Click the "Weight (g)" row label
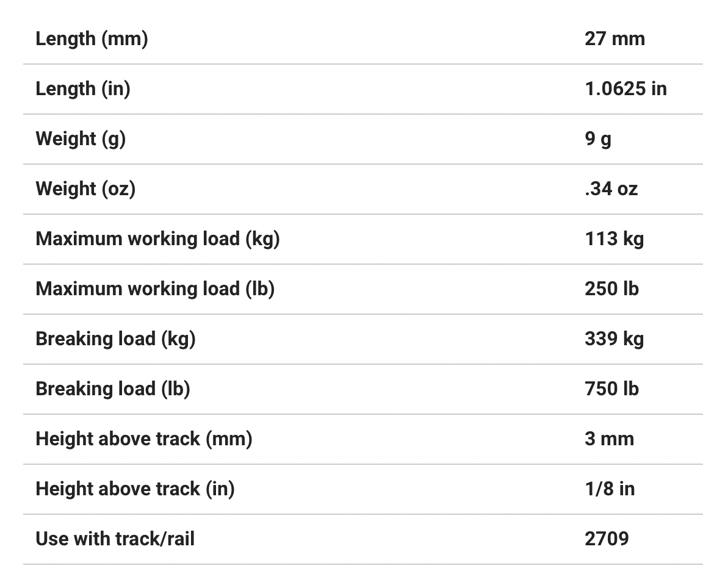The height and width of the screenshot is (588, 703). [81, 139]
